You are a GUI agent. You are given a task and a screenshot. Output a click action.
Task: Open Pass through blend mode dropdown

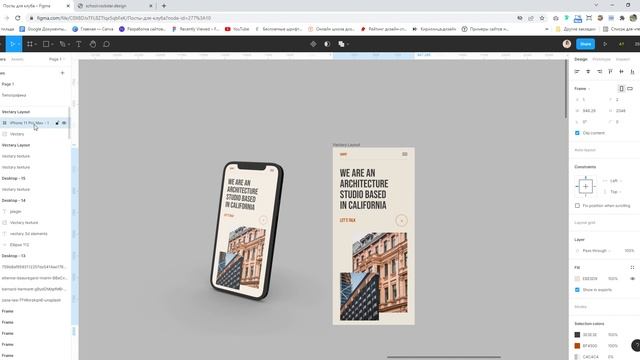(x=596, y=251)
